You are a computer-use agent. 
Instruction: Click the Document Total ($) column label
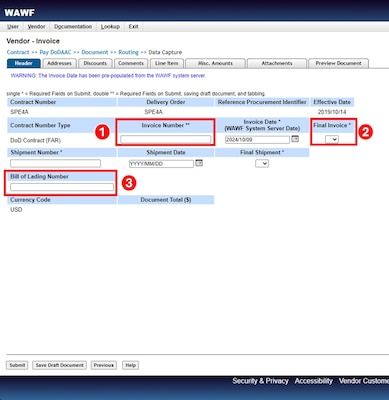point(166,200)
